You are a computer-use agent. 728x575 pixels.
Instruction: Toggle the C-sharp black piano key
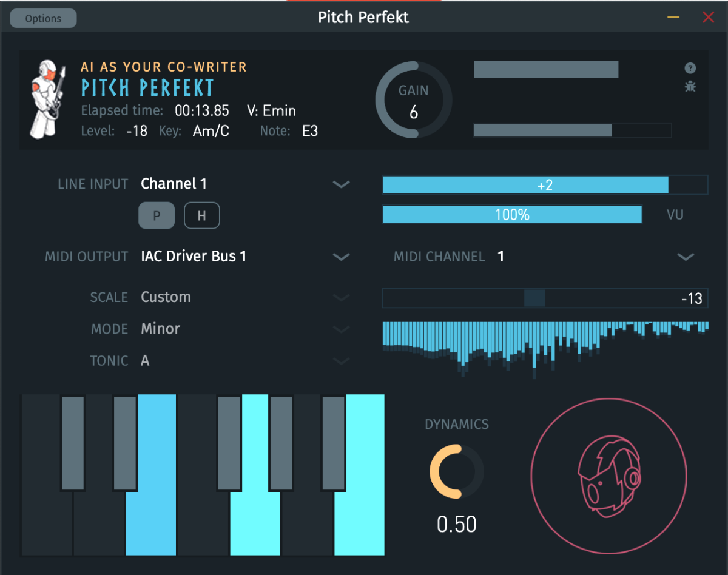click(x=73, y=443)
